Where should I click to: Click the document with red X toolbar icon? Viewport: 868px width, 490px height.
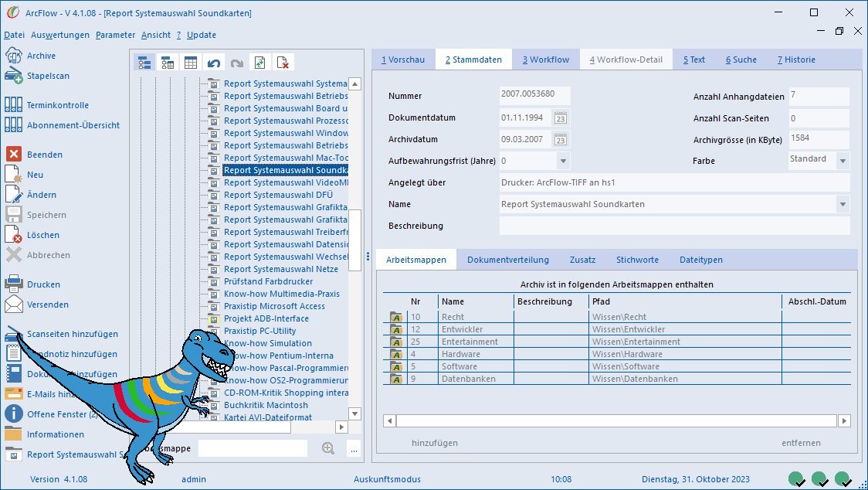pos(283,63)
